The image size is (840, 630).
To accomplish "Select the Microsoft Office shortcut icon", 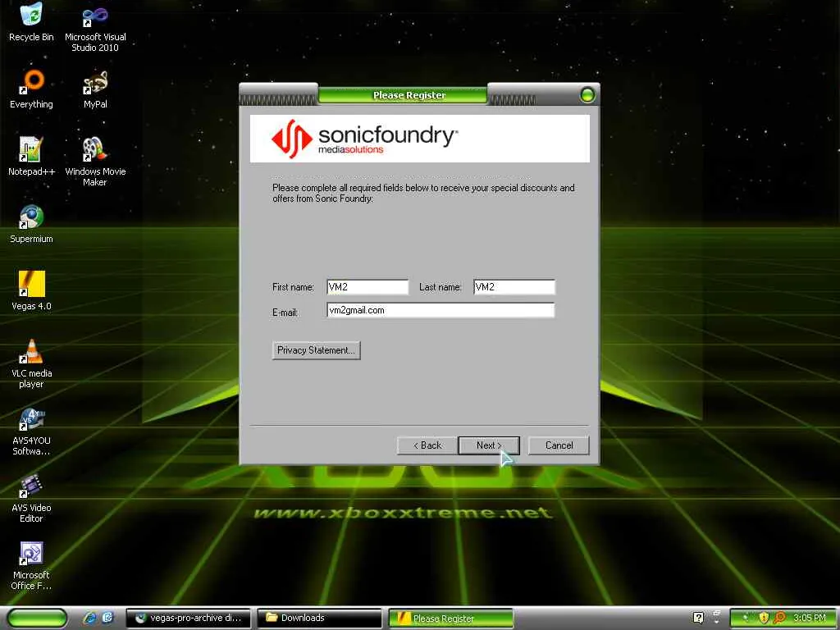I will pyautogui.click(x=31, y=566).
